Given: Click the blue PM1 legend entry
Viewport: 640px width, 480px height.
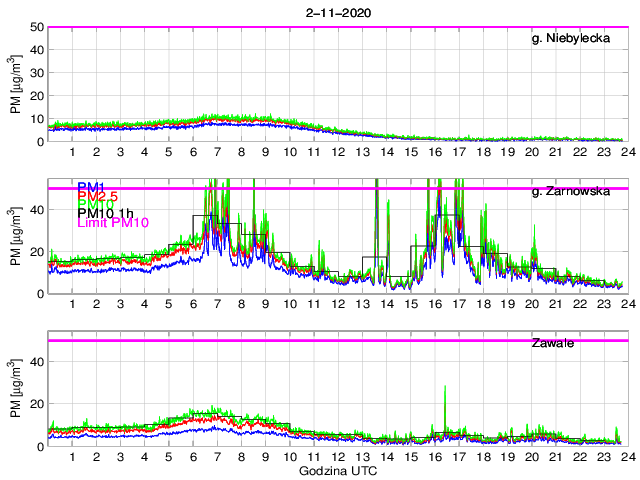Looking at the screenshot, I should click(x=92, y=186).
